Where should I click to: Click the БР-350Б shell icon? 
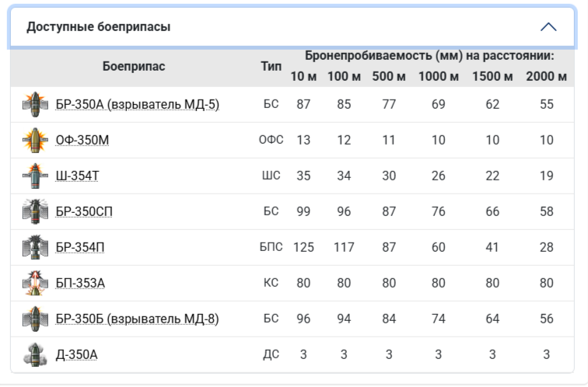(x=35, y=319)
